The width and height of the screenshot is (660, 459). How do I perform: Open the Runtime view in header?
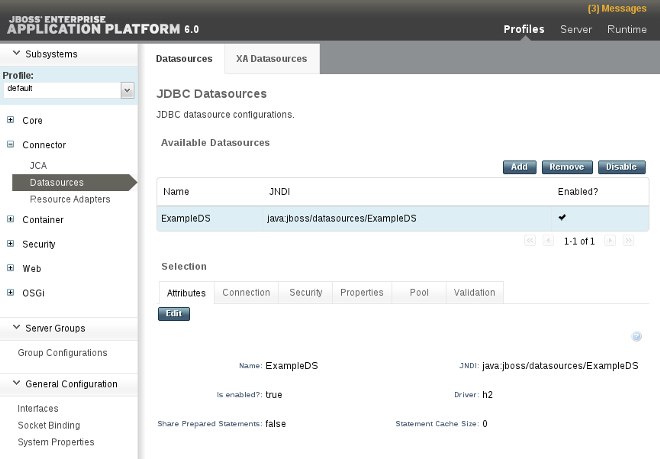tap(627, 29)
